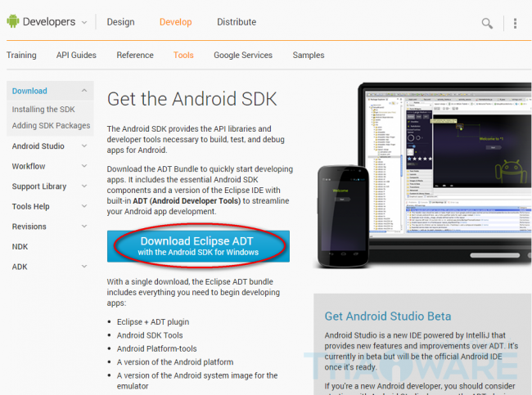Open the vertical three-dot overflow menu
This screenshot has height=395, width=532.
[x=515, y=23]
